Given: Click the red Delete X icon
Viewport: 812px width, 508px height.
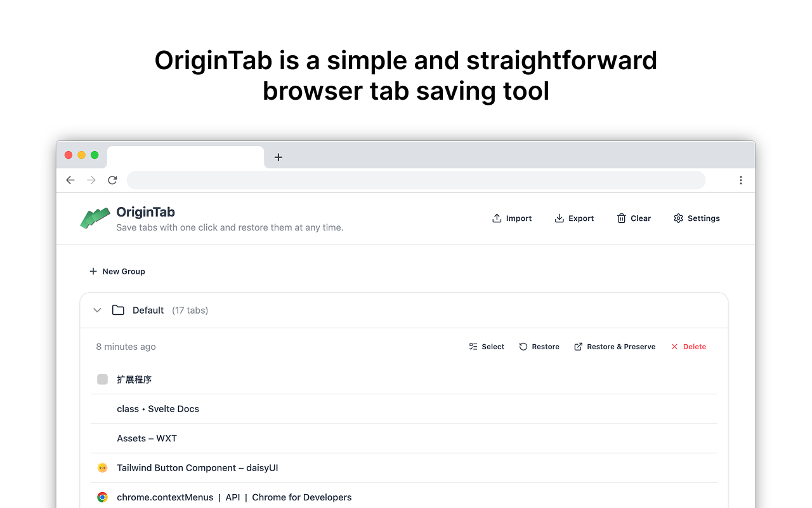Looking at the screenshot, I should coord(674,347).
